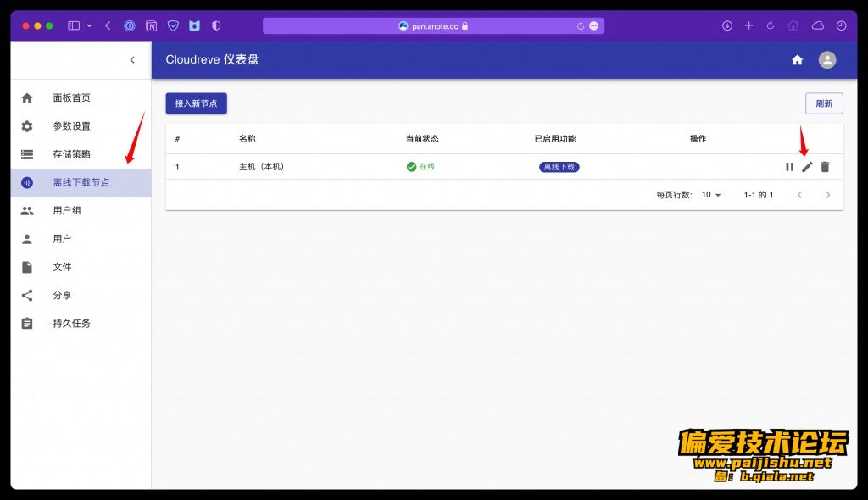Go to the next table page
868x500 pixels.
tap(828, 195)
